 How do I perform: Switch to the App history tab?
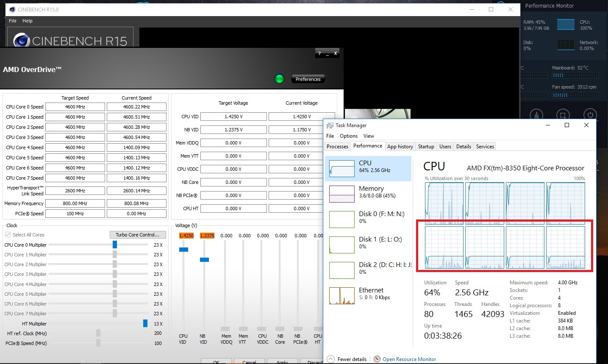click(x=400, y=147)
